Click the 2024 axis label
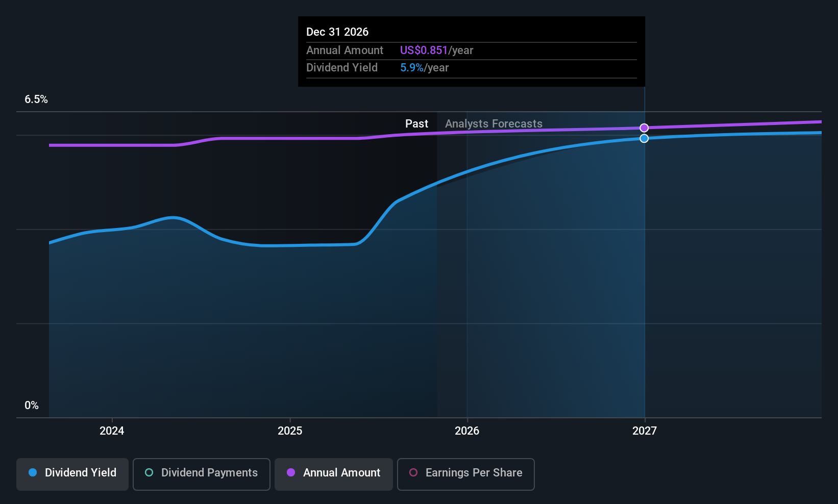Viewport: 838px width, 504px height. point(112,431)
